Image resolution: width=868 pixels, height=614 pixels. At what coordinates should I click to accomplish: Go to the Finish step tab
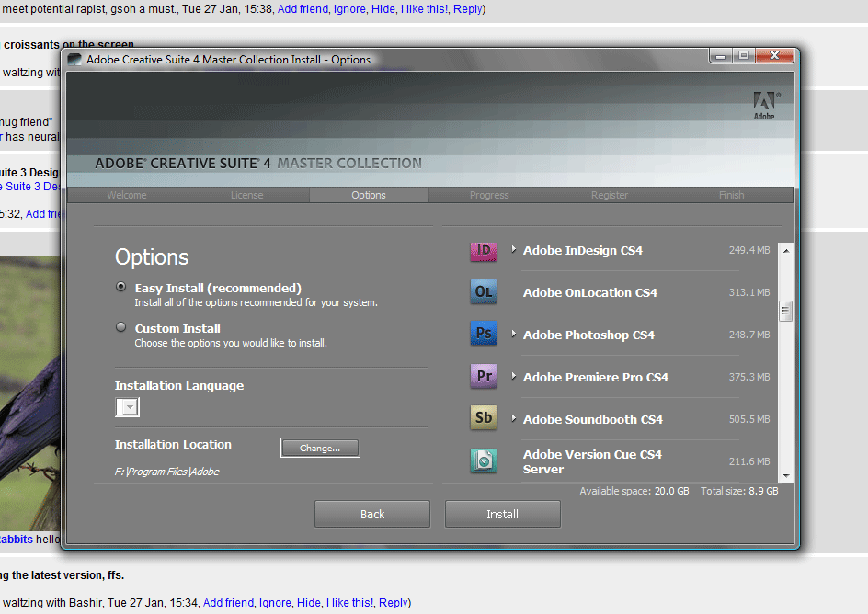pyautogui.click(x=731, y=195)
